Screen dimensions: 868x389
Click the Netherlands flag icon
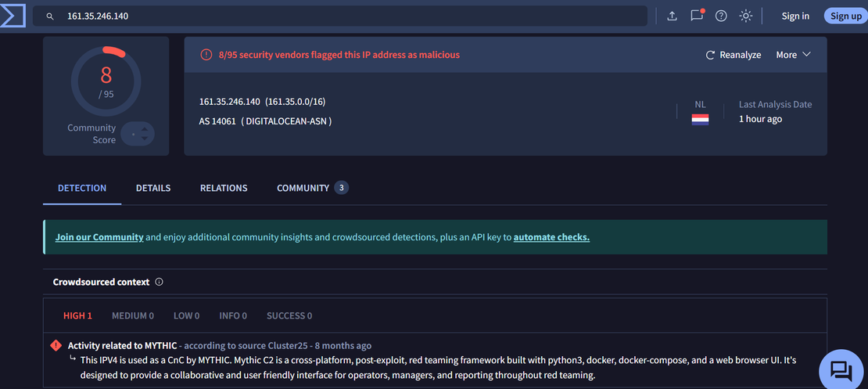pyautogui.click(x=700, y=120)
